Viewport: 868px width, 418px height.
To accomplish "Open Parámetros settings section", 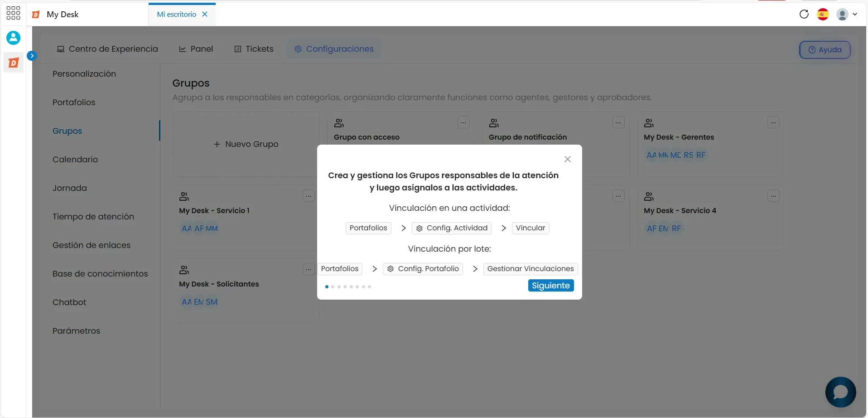I will [76, 331].
